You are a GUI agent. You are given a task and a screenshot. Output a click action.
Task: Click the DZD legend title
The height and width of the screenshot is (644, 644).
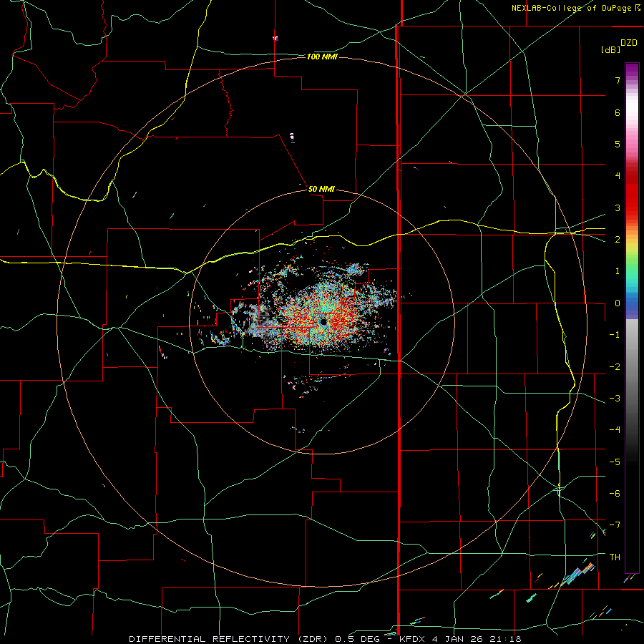tap(629, 43)
